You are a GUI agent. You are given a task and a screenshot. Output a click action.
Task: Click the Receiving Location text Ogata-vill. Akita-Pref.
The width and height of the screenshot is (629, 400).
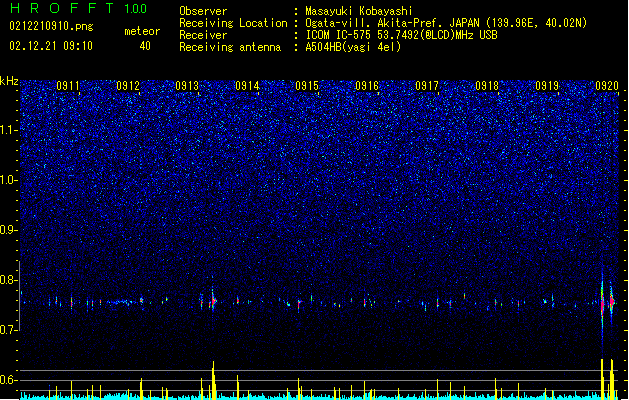(375, 23)
